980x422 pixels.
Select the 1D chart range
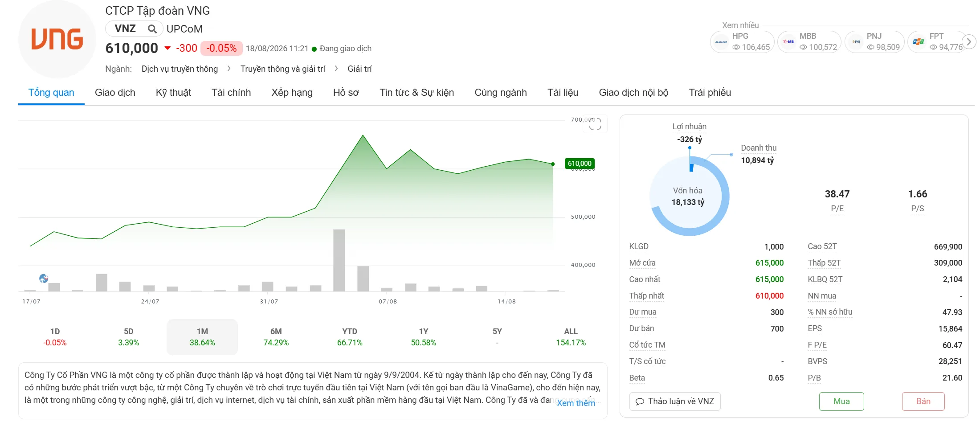[x=55, y=337]
